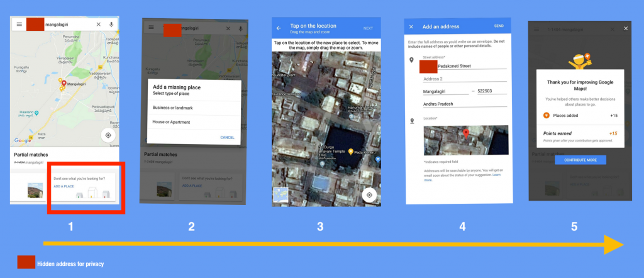Tap the red Mangalagiri map pin
Image resolution: width=644 pixels, height=278 pixels.
[64, 84]
